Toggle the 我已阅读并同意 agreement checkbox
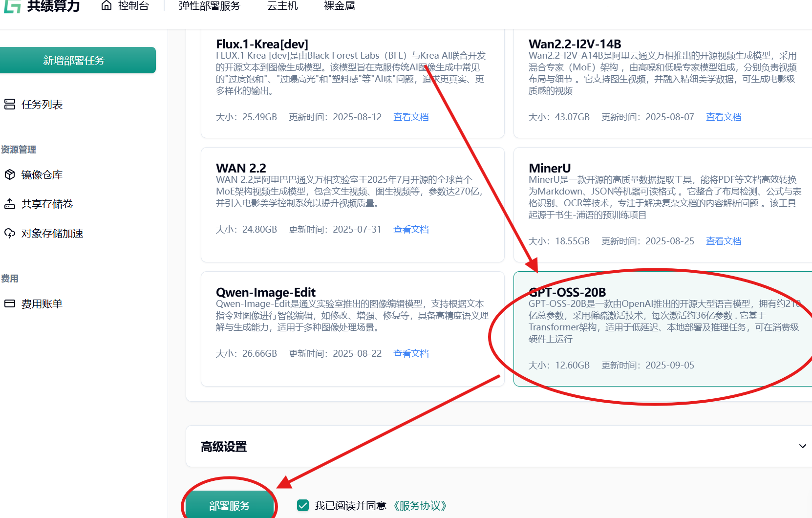The width and height of the screenshot is (812, 518). tap(303, 505)
